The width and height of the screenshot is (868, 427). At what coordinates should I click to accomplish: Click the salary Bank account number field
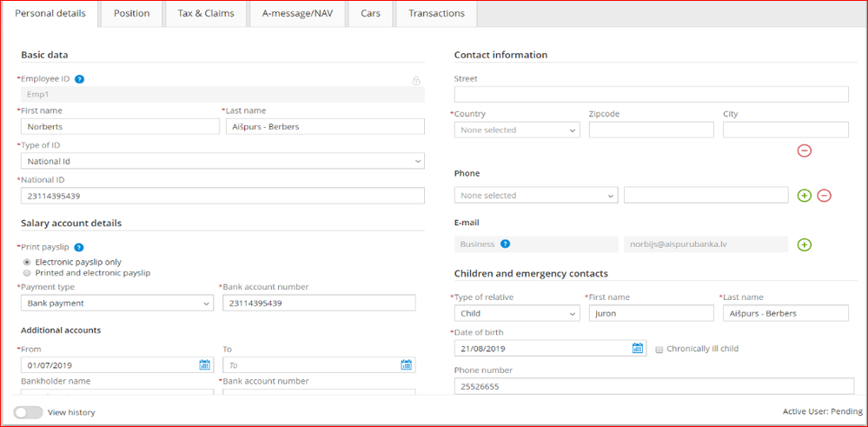(319, 303)
